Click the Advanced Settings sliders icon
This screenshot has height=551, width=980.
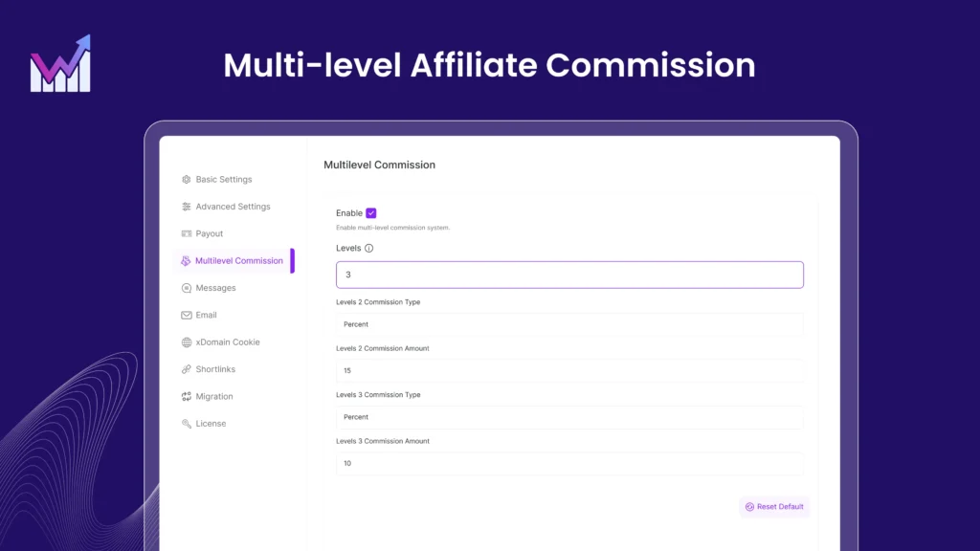(x=187, y=207)
